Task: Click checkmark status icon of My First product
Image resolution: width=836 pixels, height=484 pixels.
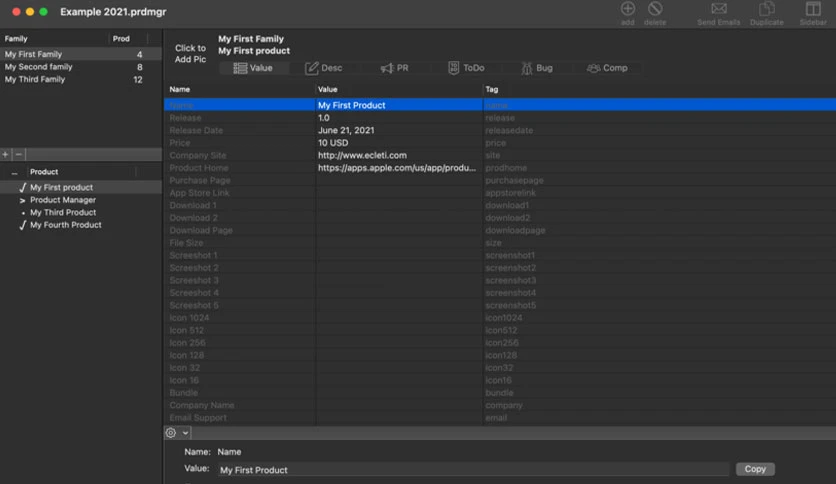Action: [x=22, y=188]
